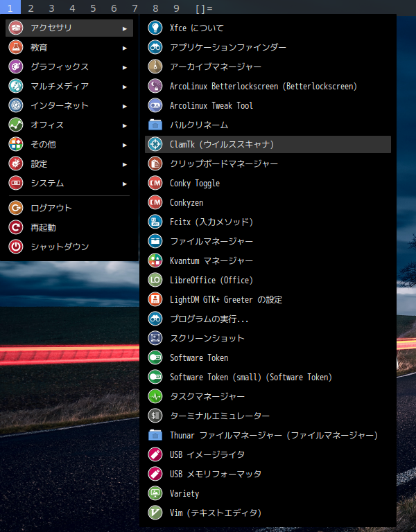Click the スクリーンショット icon
The image size is (416, 532).
[155, 338]
